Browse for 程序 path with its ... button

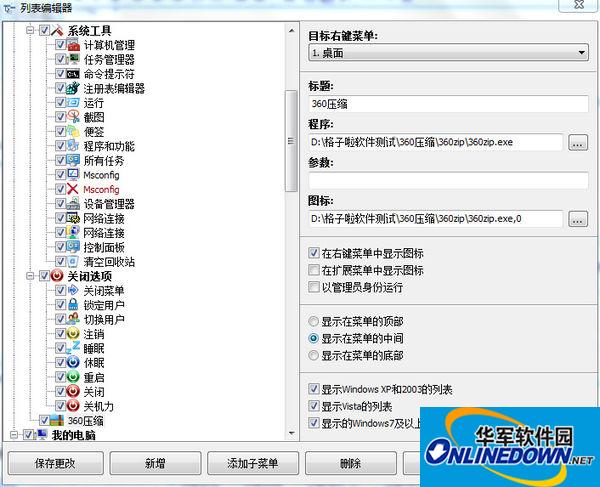[578, 143]
